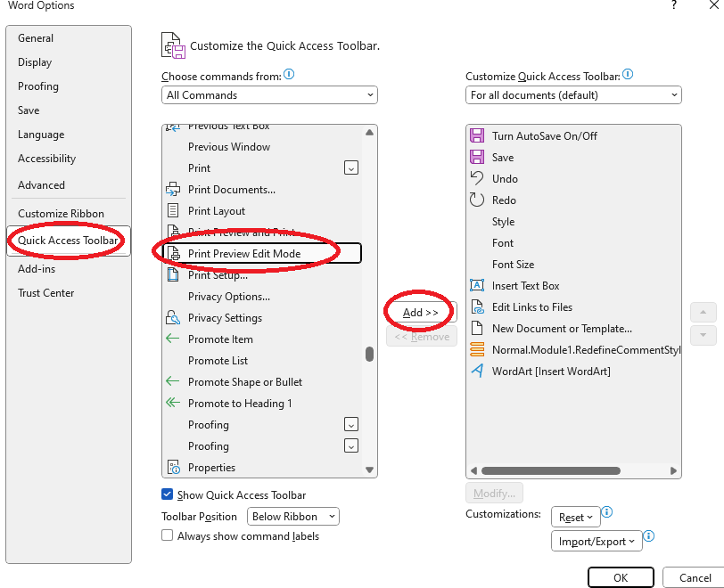The width and height of the screenshot is (724, 588).
Task: Confirm changes with the OK button
Action: point(621,577)
